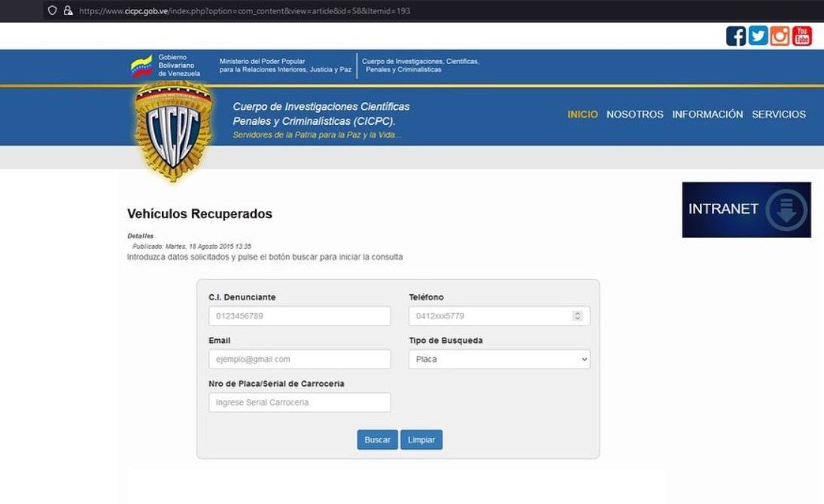Click the shield icon in address bar

[x=52, y=11]
